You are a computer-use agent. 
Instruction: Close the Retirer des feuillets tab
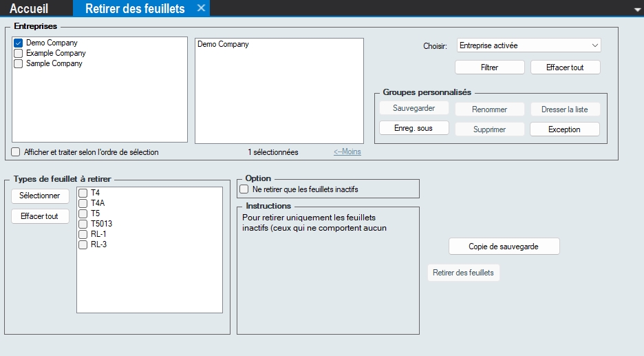point(201,8)
